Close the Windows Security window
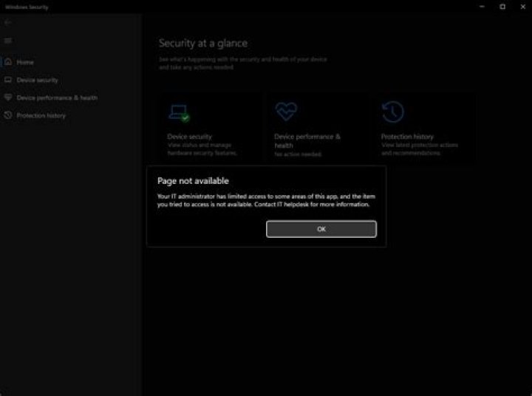 [523, 7]
